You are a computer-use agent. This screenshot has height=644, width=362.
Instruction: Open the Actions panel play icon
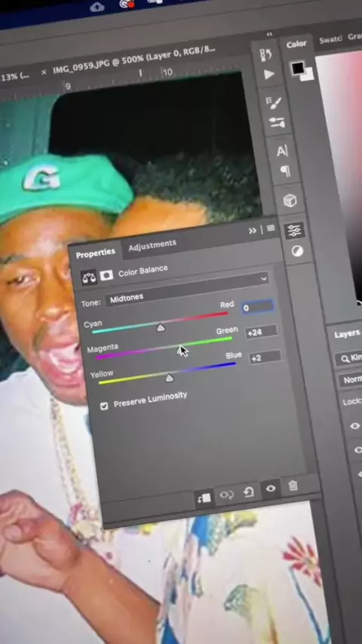tap(268, 75)
